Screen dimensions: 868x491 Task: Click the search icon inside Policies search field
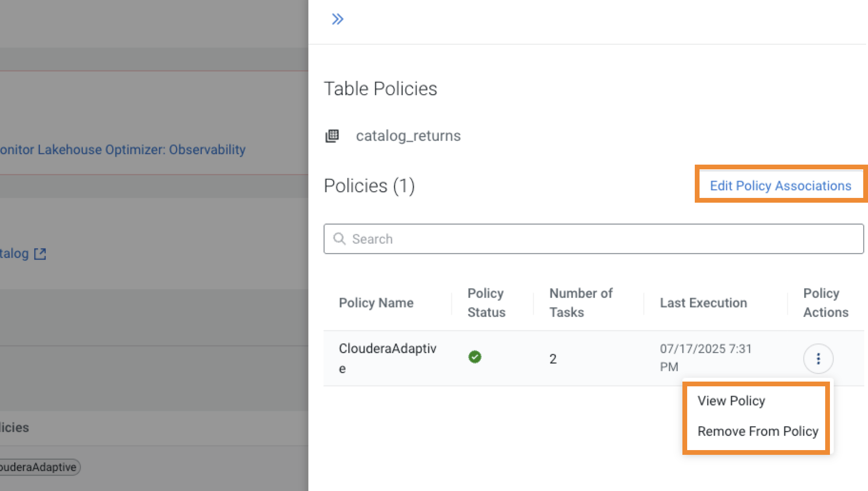click(340, 239)
